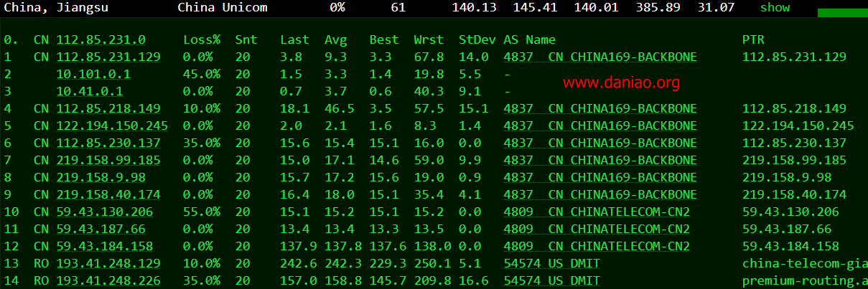Open hop 7 IP link 219.158.99.185
The image size is (868, 289).
point(108,160)
